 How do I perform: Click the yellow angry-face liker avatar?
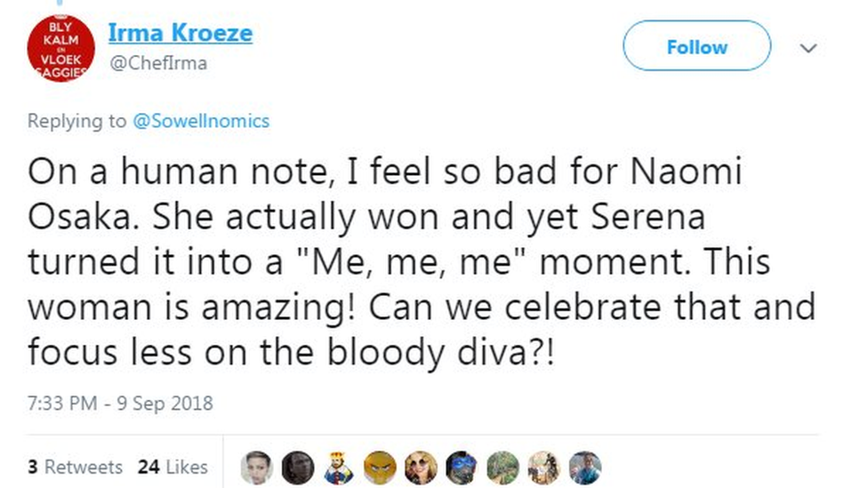[x=380, y=468]
